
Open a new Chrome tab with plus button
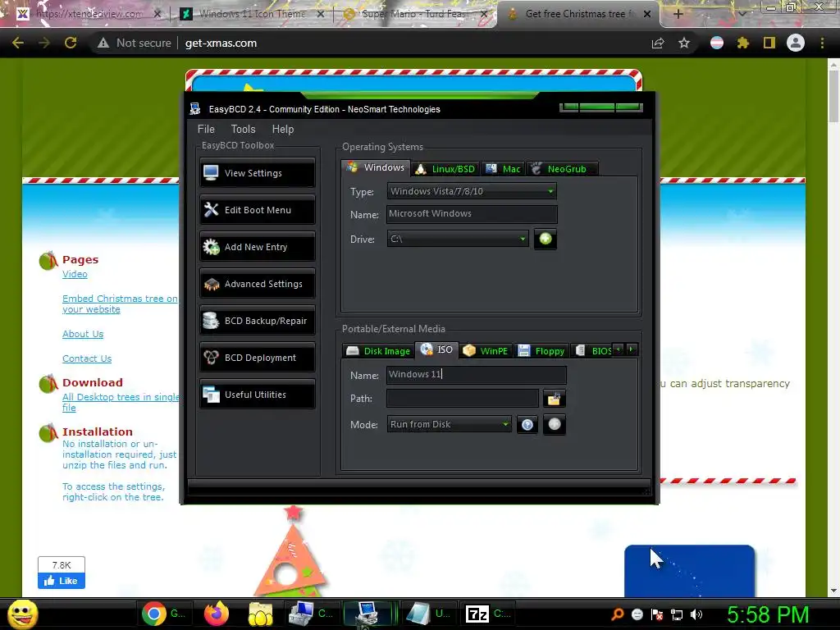678,14
